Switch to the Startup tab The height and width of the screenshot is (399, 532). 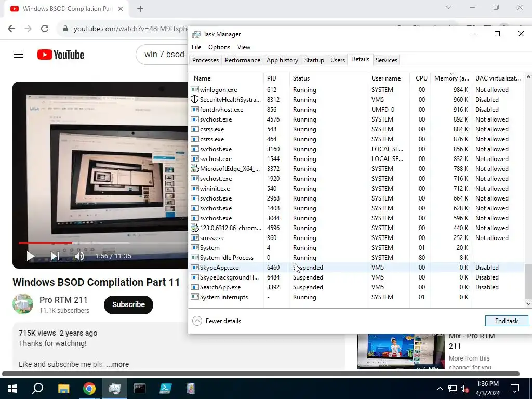coord(314,60)
